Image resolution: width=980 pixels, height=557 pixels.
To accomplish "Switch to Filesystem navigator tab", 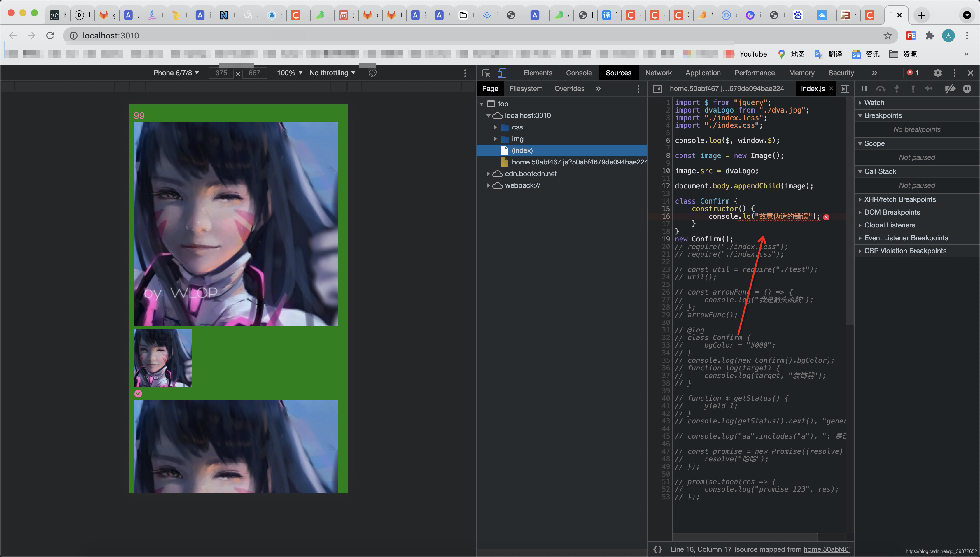I will [x=526, y=89].
